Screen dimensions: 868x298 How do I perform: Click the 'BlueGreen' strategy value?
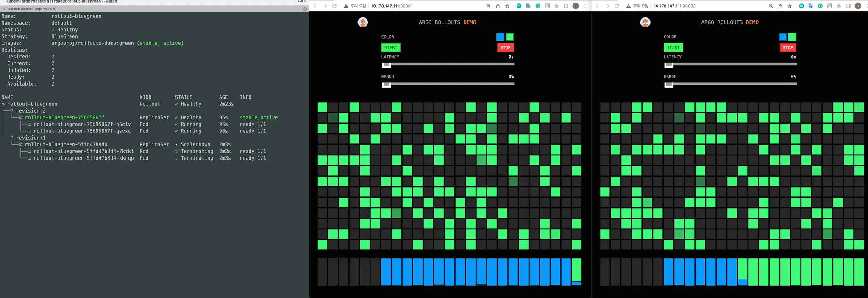[x=64, y=36]
